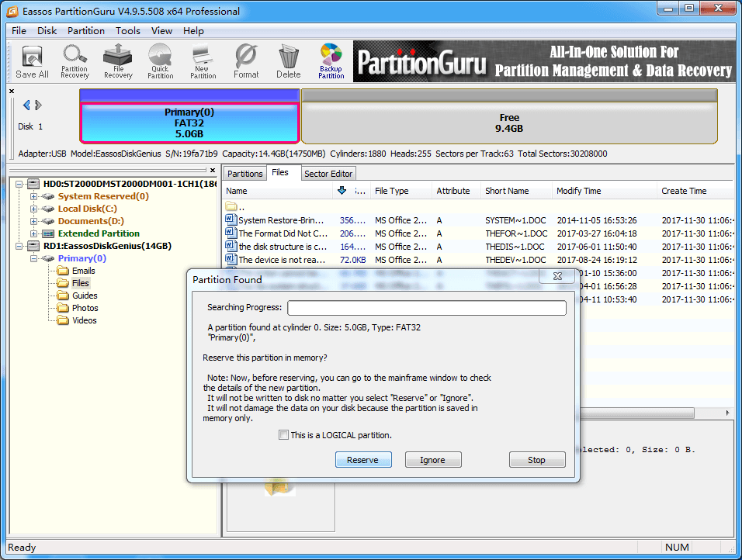Collapse the HD0 disk tree node
This screenshot has height=560, width=742.
click(x=19, y=184)
